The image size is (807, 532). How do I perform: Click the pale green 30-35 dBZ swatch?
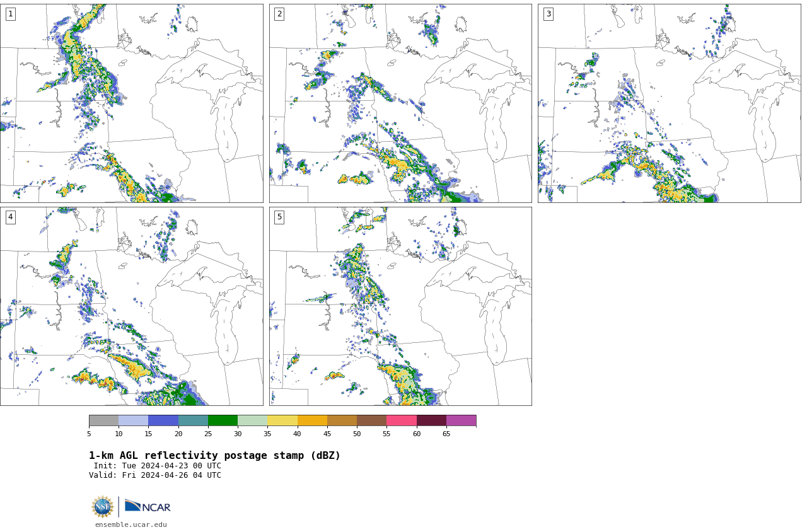[x=252, y=420]
